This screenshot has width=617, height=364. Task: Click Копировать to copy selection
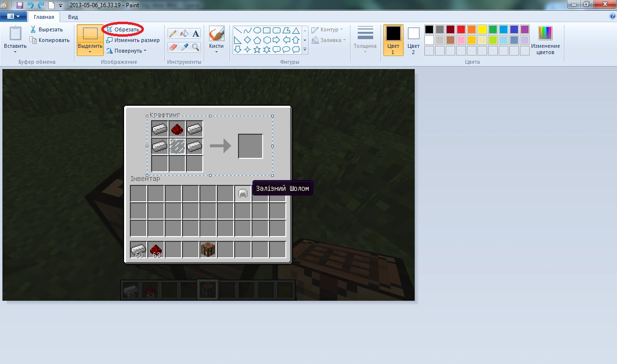[x=50, y=40]
